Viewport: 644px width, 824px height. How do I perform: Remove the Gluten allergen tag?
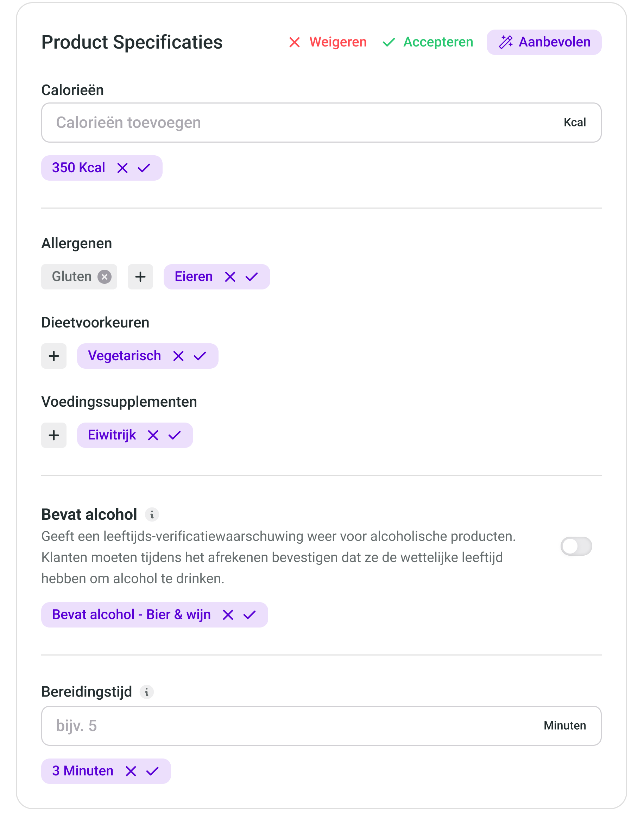105,277
